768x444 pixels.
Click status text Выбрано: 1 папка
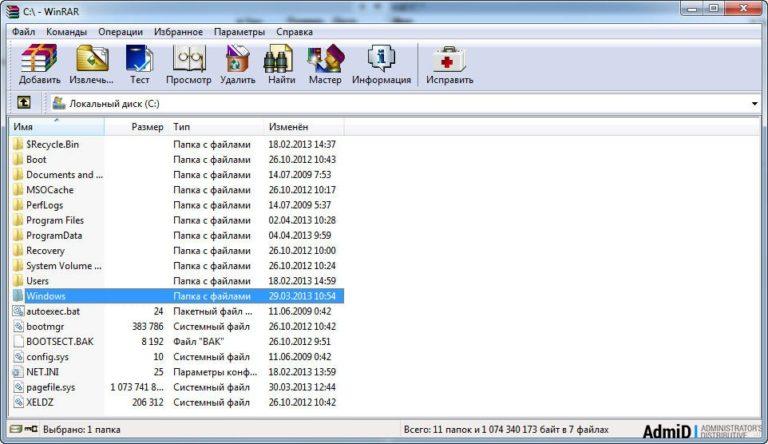(81, 429)
